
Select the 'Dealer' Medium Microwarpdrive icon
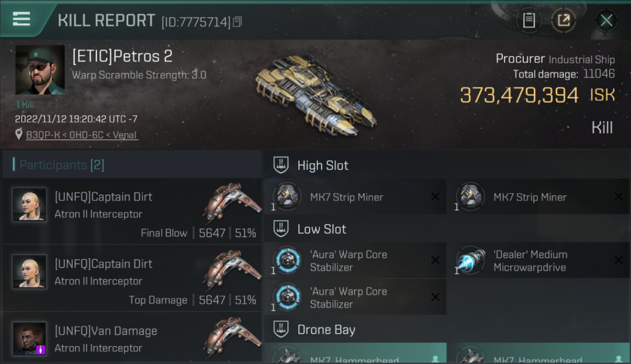coord(471,261)
